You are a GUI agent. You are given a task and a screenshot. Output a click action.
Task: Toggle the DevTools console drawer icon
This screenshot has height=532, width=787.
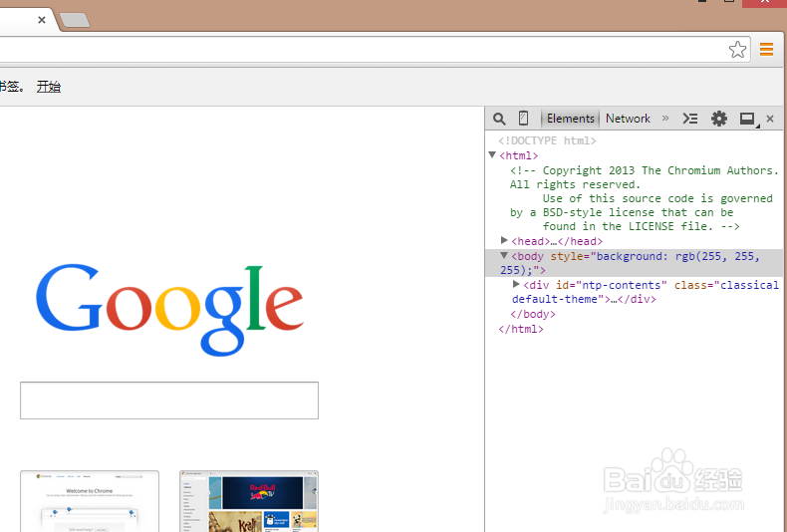click(690, 119)
